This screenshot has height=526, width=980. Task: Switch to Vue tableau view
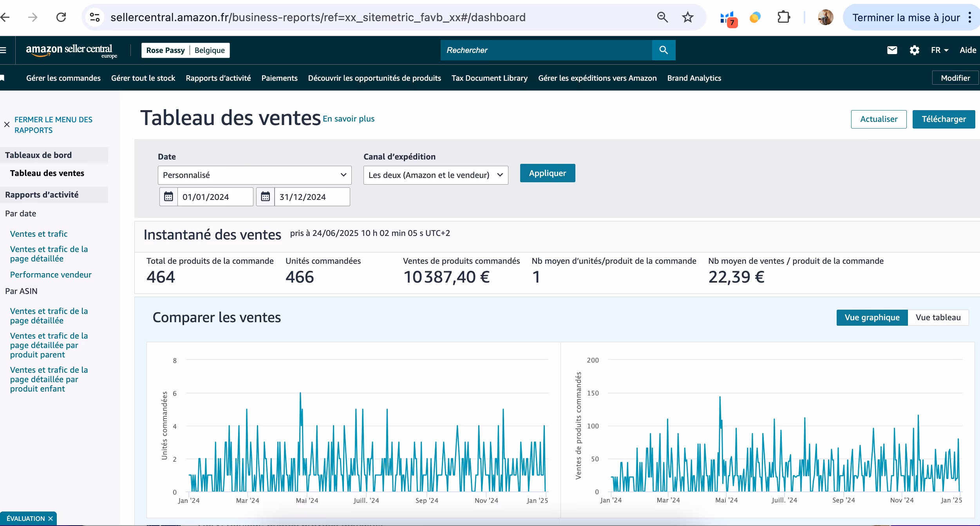point(938,317)
